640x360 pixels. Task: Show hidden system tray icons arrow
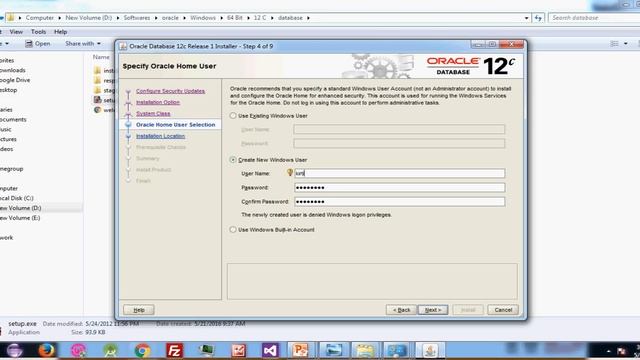pos(608,351)
